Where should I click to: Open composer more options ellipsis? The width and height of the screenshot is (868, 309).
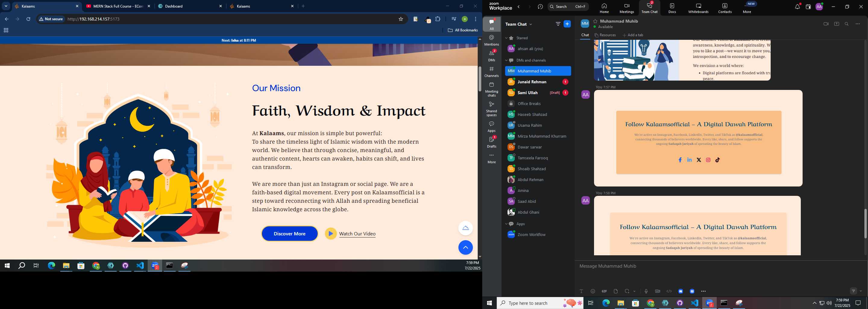[x=703, y=291]
